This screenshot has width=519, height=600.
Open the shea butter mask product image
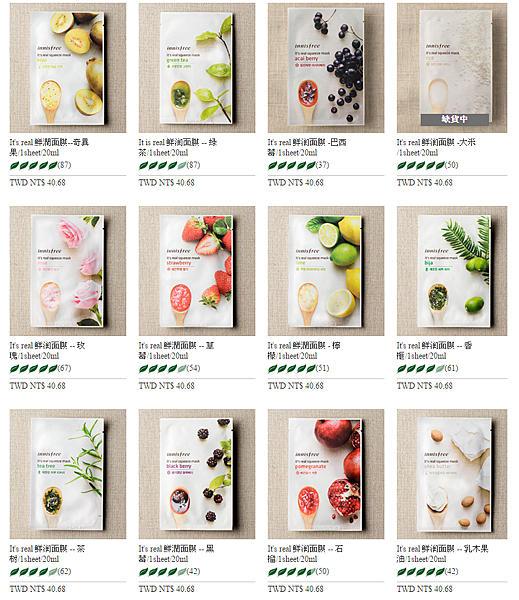[x=452, y=474]
